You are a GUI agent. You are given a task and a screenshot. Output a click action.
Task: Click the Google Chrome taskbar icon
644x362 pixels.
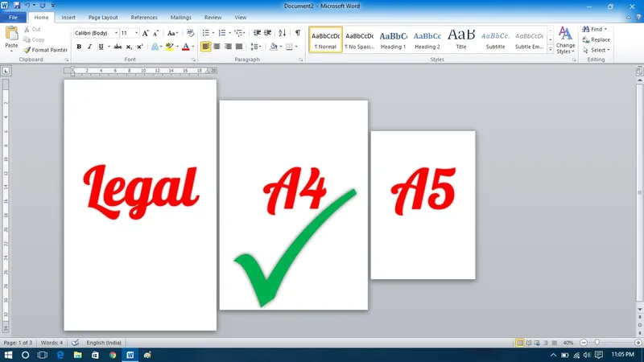click(x=113, y=355)
